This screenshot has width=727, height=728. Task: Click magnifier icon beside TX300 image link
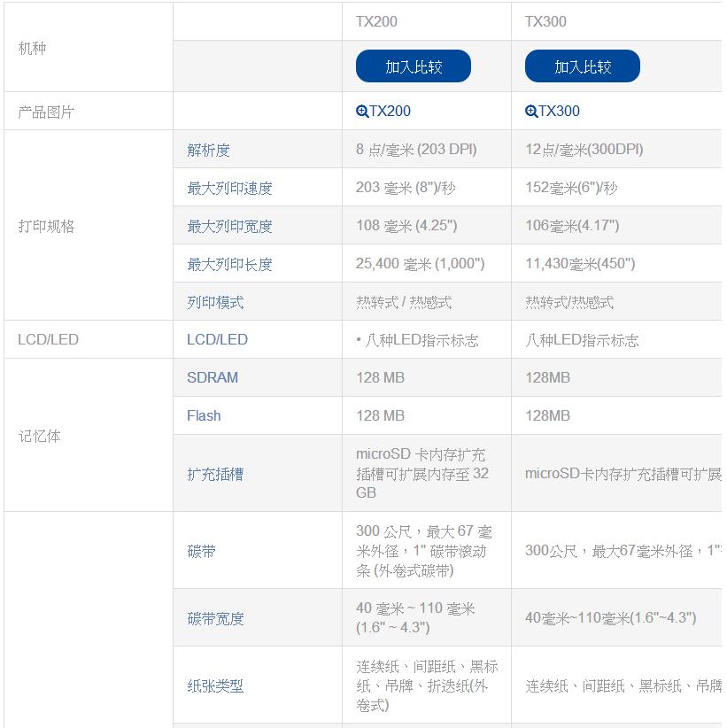pyautogui.click(x=531, y=112)
